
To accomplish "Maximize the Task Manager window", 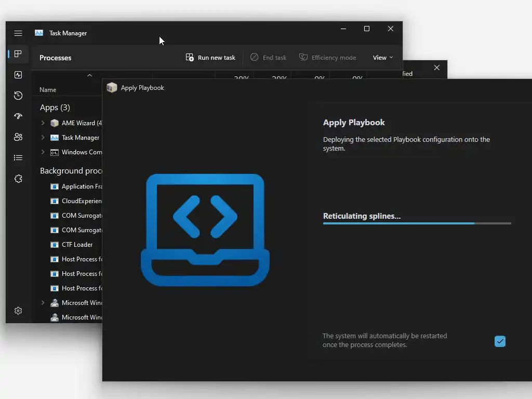I will pos(367,29).
